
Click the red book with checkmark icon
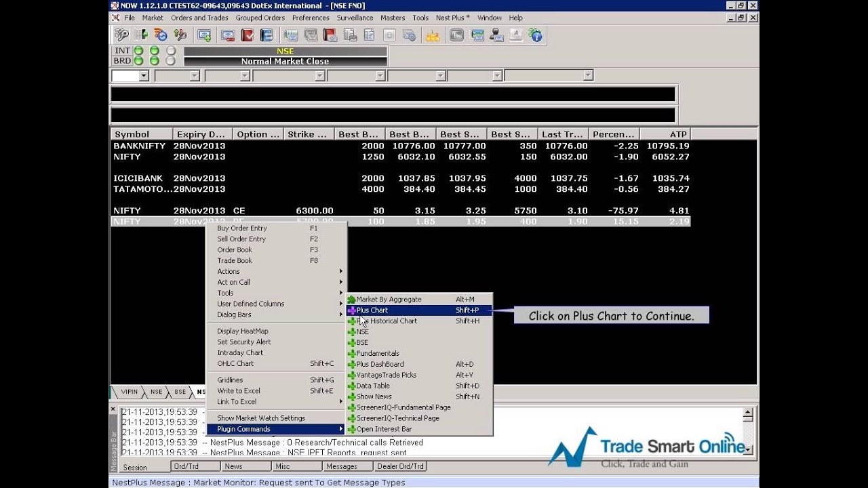[248, 35]
